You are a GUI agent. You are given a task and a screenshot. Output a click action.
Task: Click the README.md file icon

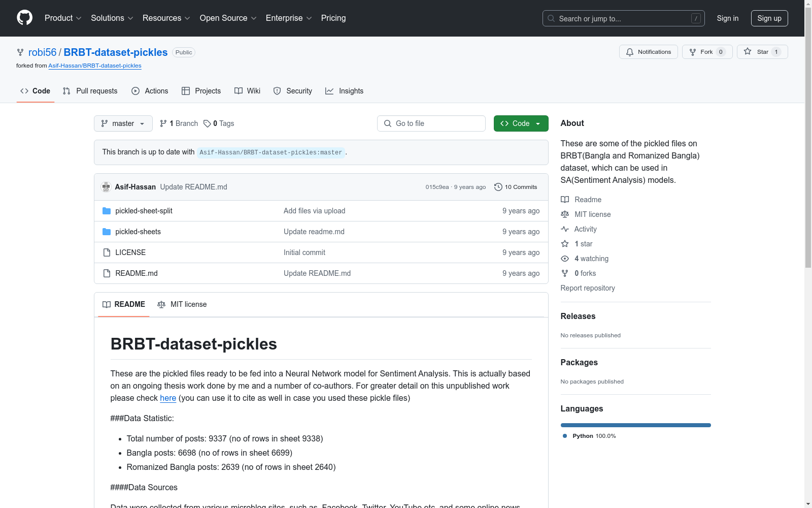point(107,273)
